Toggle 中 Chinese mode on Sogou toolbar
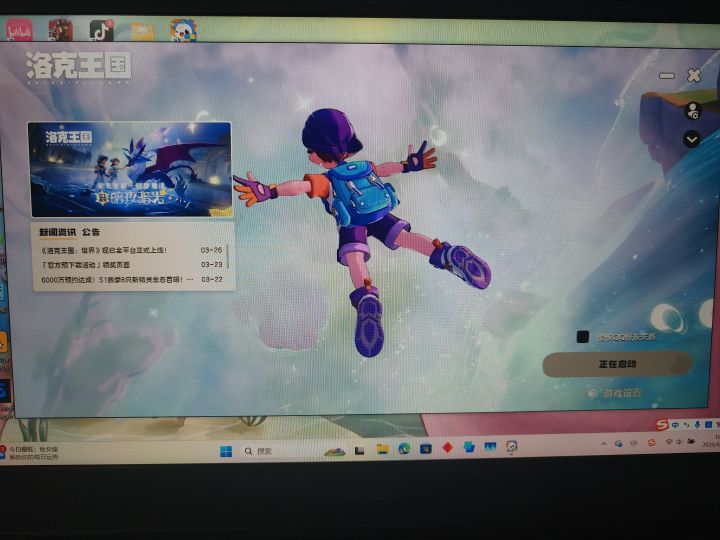The height and width of the screenshot is (540, 720). pos(675,425)
